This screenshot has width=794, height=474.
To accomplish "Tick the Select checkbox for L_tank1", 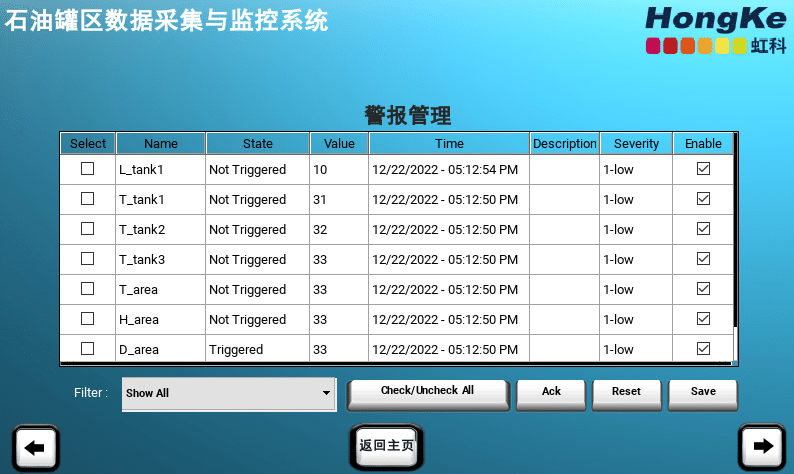I will click(88, 169).
